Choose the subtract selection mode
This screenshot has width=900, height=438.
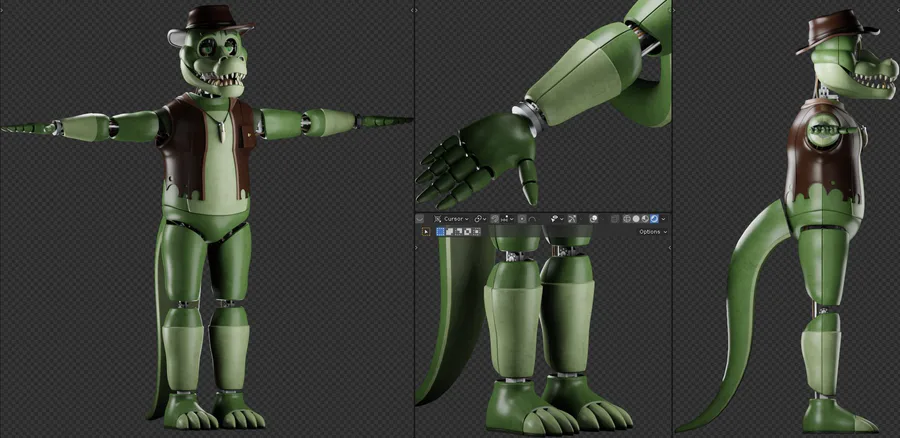(459, 232)
